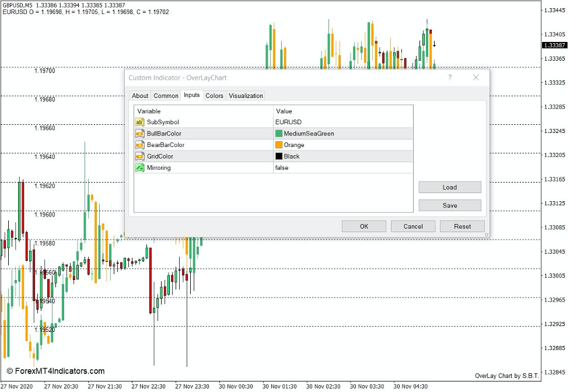Screen dimensions: 570x392
Task: Select the down-arrow marker on the chart
Action: point(435,43)
